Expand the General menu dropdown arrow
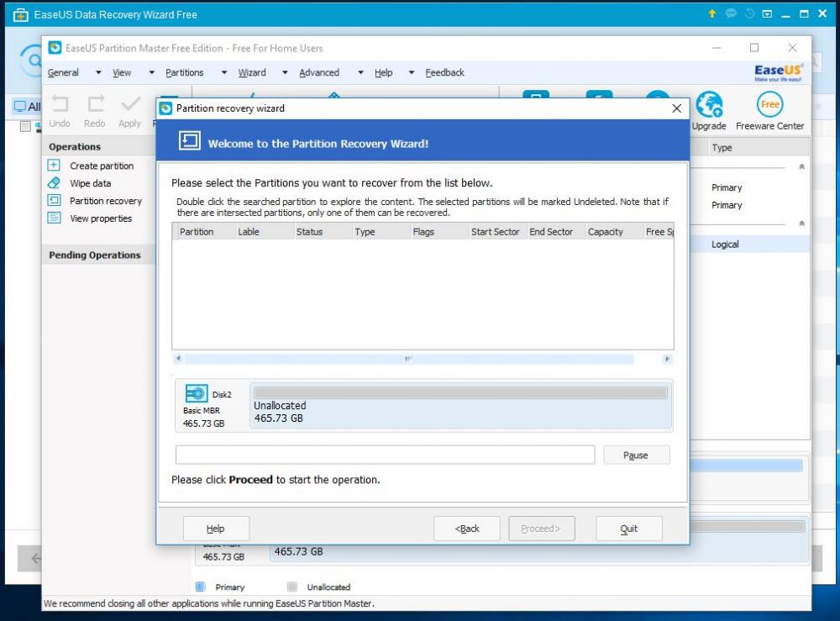The image size is (840, 621). (98, 72)
